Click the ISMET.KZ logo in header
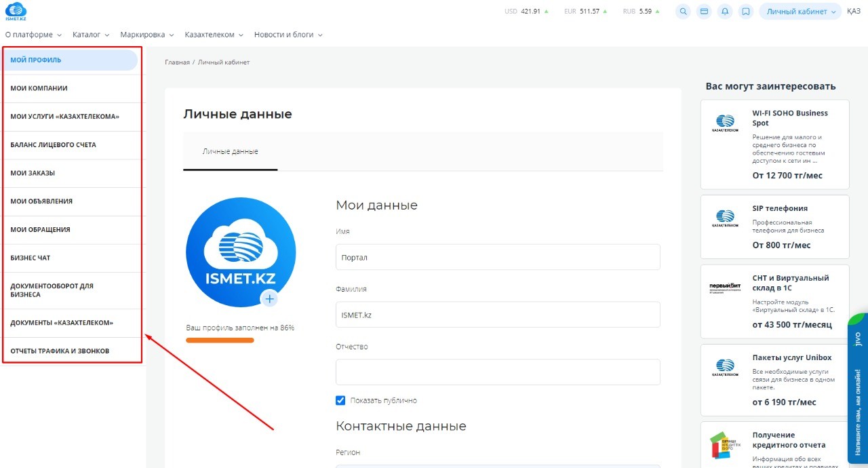The height and width of the screenshot is (468, 868). coord(16,12)
